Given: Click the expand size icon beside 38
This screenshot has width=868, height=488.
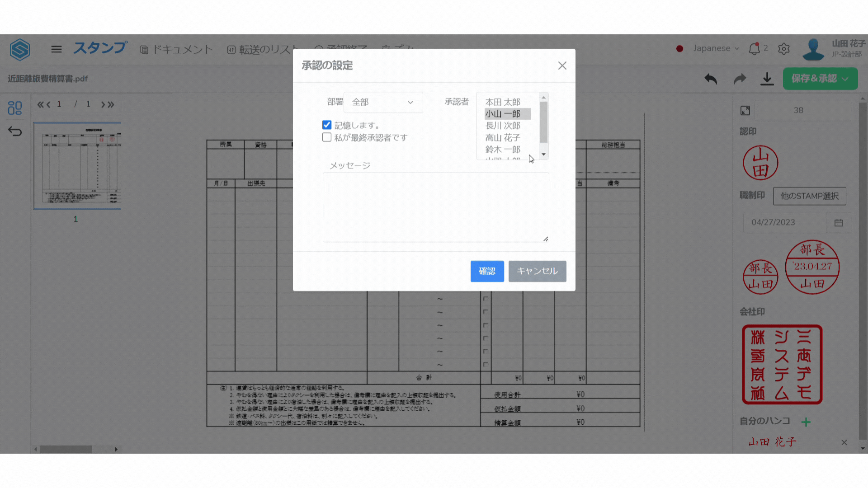Looking at the screenshot, I should point(745,110).
